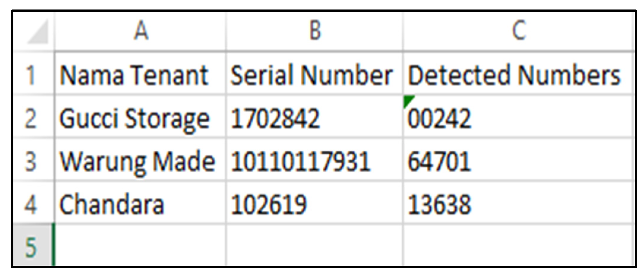Click the Nama Tenant header cell
Image resolution: width=644 pixels, height=273 pixels.
click(140, 74)
